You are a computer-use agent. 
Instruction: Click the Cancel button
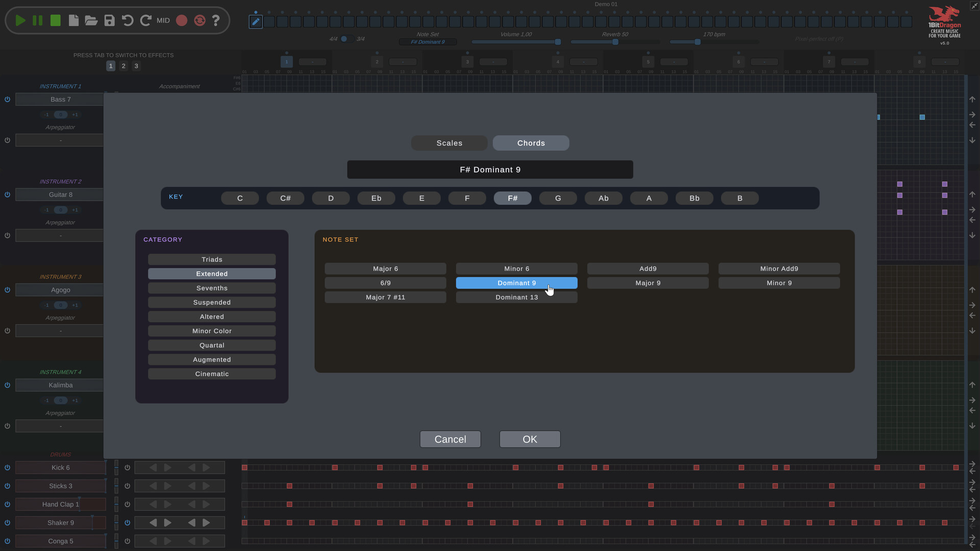pos(450,439)
